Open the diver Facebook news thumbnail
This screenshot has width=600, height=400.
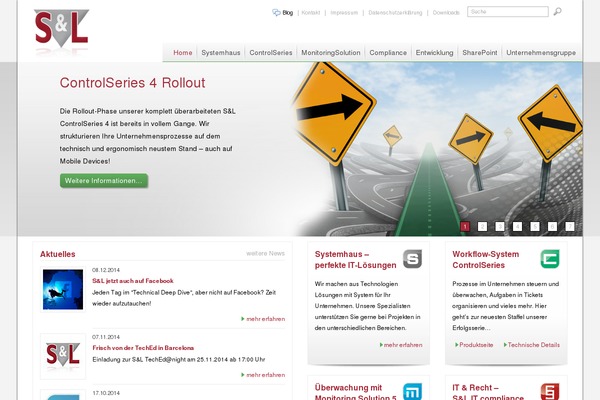pyautogui.click(x=63, y=289)
